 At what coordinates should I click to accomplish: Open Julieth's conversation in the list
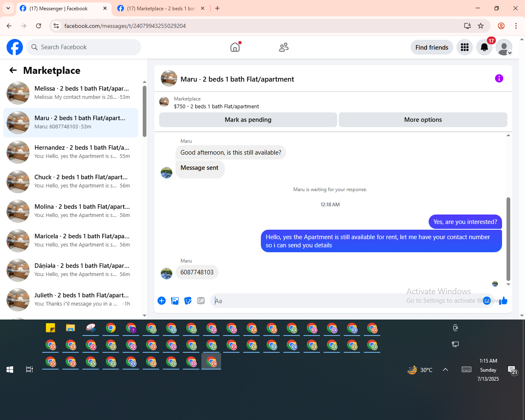pos(71,300)
